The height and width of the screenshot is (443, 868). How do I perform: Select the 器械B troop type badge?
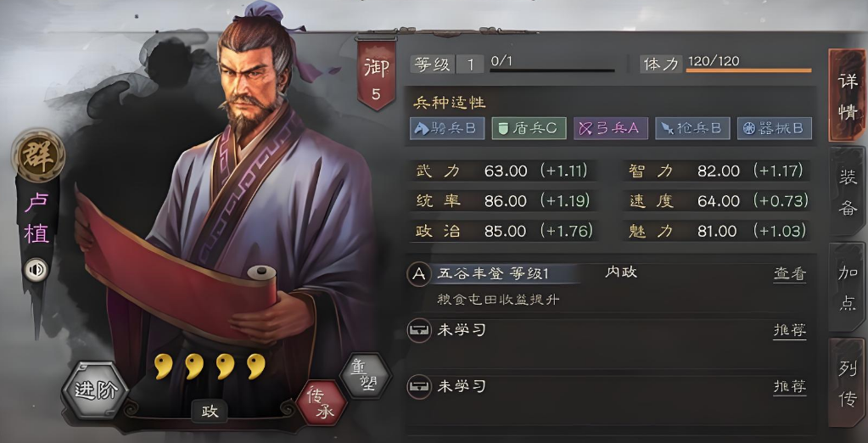click(x=775, y=128)
